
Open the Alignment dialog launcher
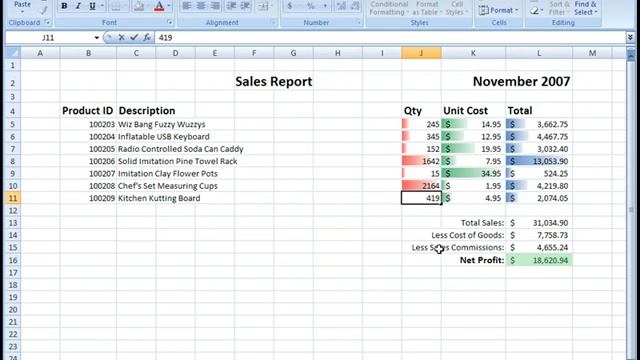pos(273,22)
